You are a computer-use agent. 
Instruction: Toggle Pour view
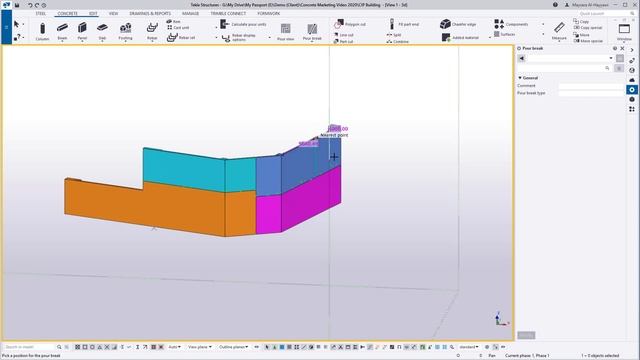(x=285, y=31)
